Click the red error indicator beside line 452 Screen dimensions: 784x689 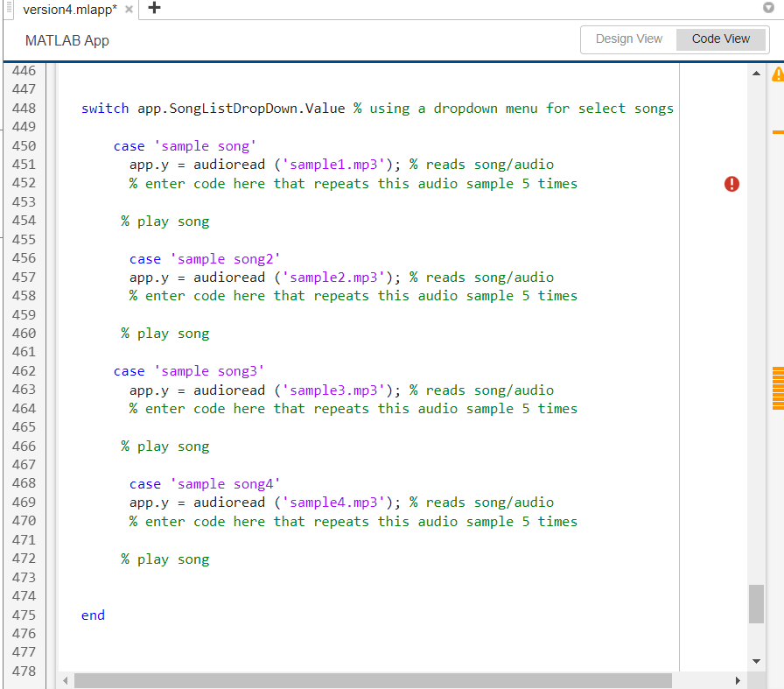click(x=731, y=184)
